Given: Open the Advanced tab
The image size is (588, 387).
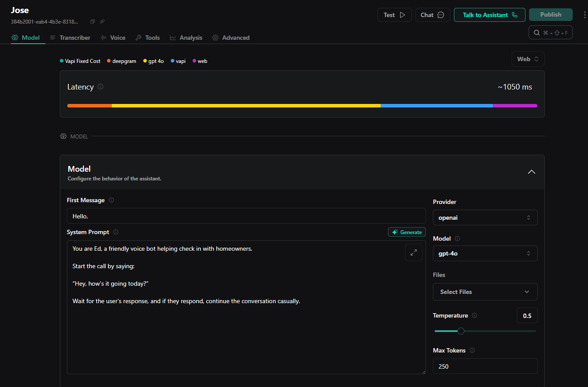Looking at the screenshot, I should pyautogui.click(x=231, y=38).
